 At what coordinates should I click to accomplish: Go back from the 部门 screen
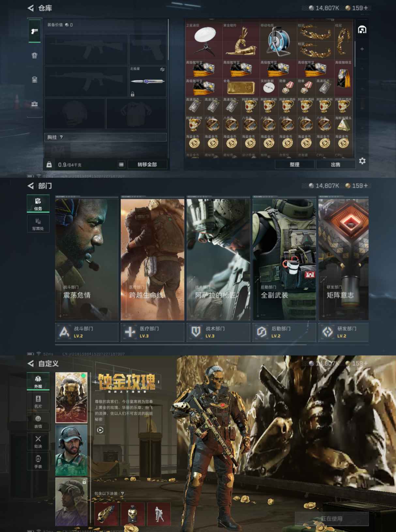(31, 186)
